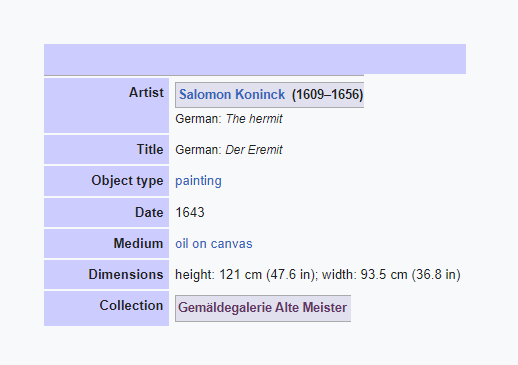Click the German: label before The hermit
The image size is (518, 365).
[198, 119]
